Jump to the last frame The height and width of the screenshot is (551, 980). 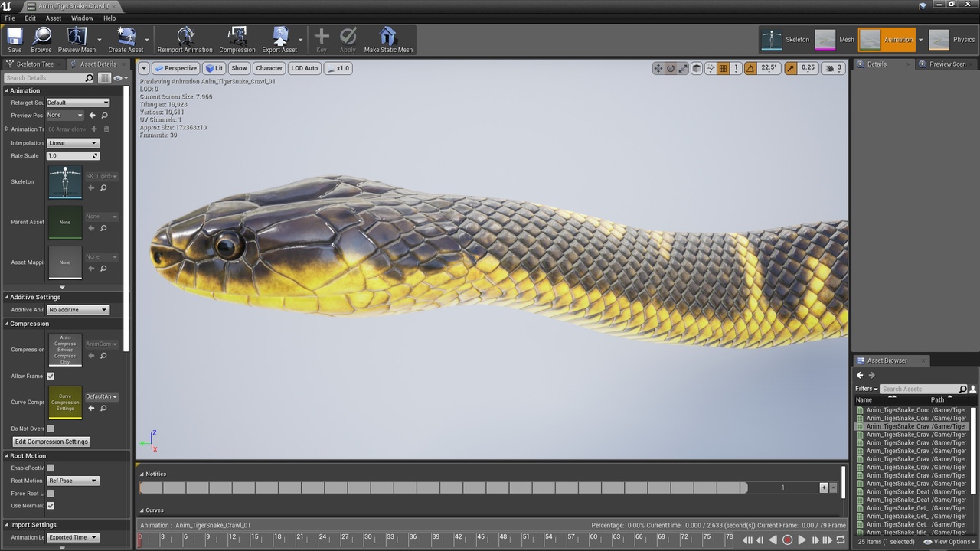coord(828,540)
